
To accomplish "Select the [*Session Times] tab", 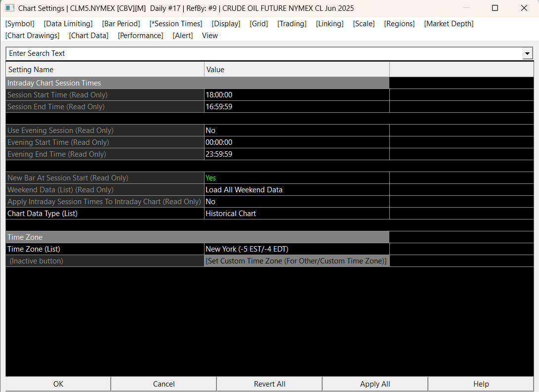I will (176, 24).
